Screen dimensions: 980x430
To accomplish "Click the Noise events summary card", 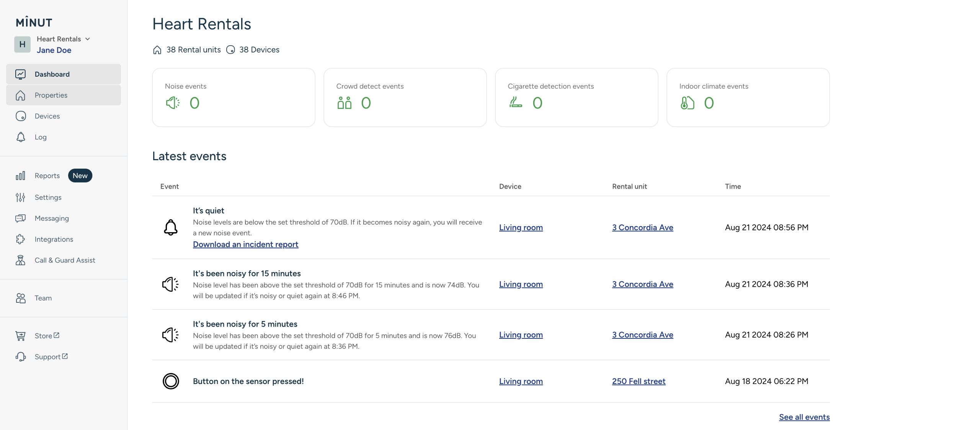I will (234, 97).
